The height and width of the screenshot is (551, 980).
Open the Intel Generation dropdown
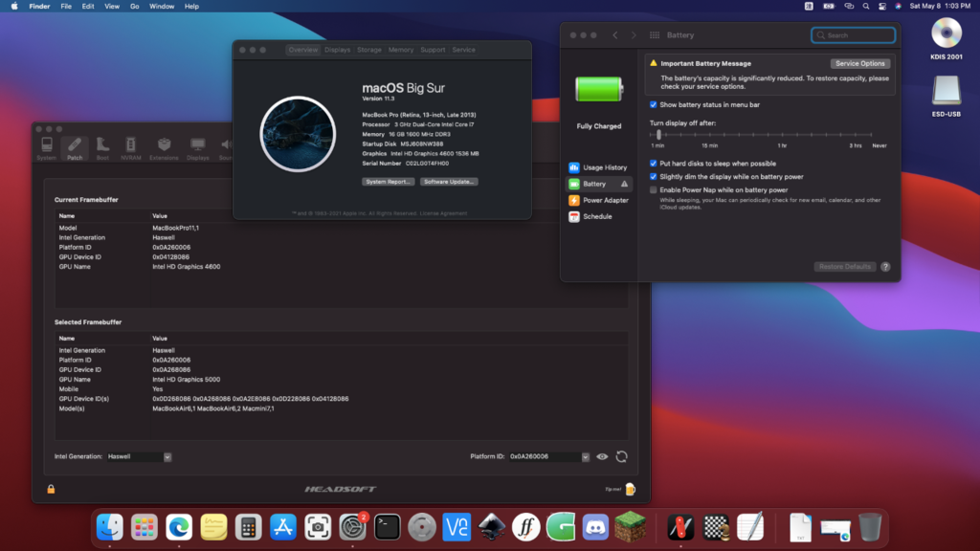click(x=167, y=457)
